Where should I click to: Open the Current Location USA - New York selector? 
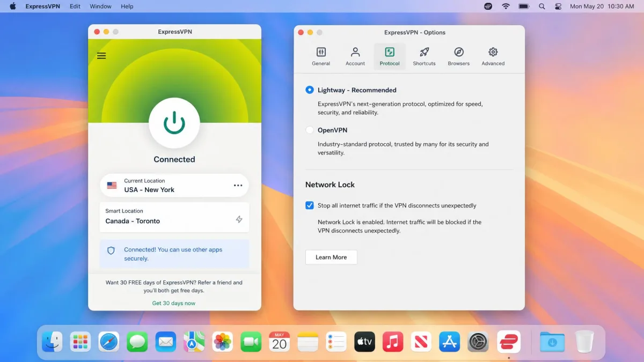tap(174, 186)
